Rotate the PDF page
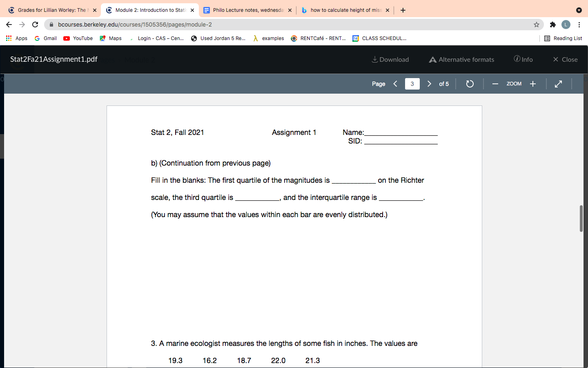Screen dimensions: 588x368 click(470, 84)
